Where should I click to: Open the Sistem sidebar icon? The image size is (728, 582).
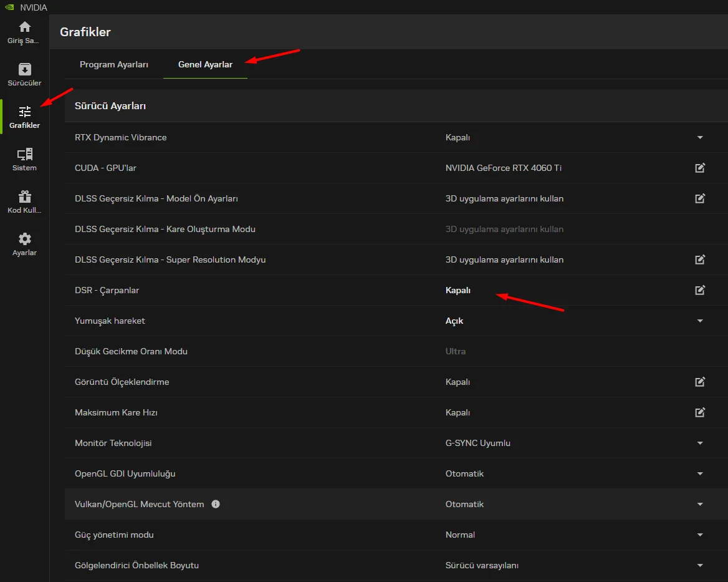point(24,154)
